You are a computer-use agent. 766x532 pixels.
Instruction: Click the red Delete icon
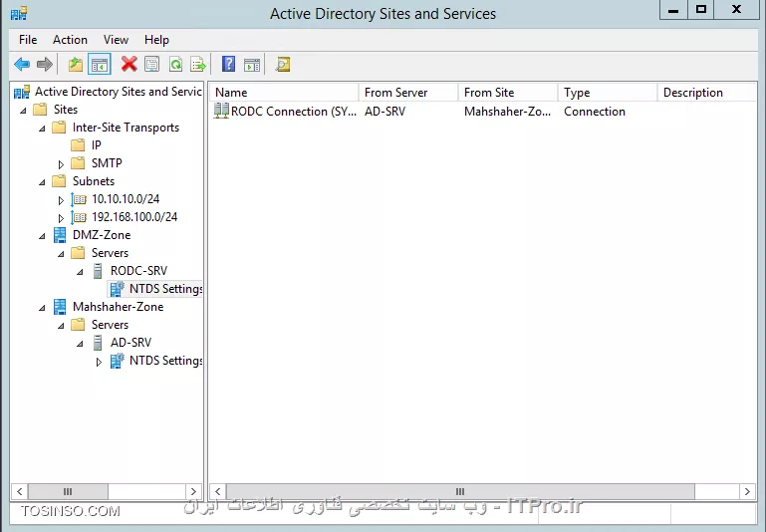coord(128,64)
